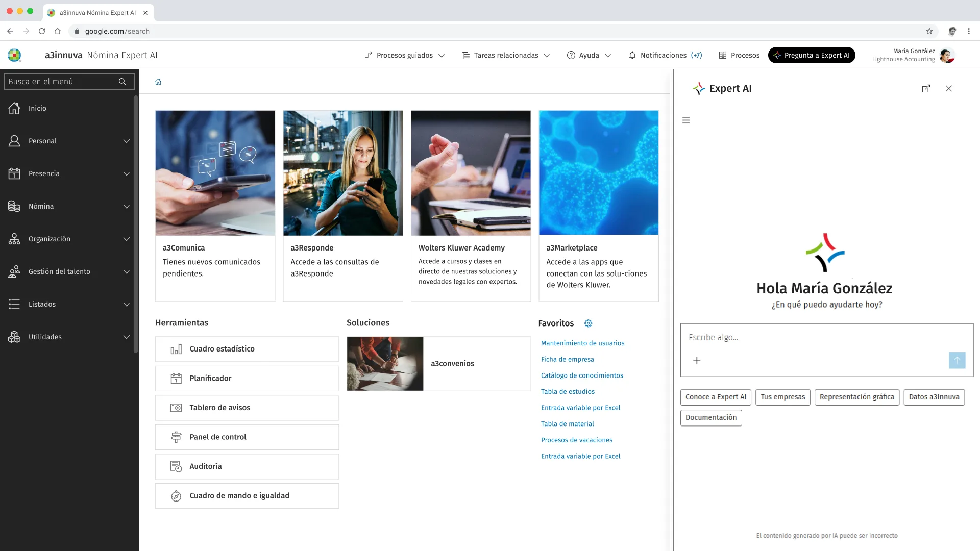Click the Cuadro estadístico chart icon

coord(176,349)
